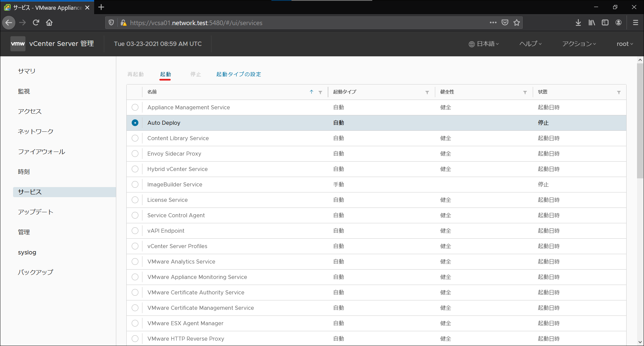The image size is (644, 346).
Task: Open the downloads arrow icon
Action: coord(578,22)
